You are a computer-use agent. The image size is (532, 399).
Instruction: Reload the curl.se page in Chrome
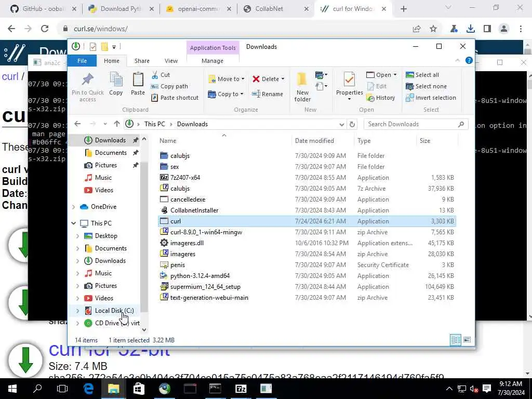45,29
